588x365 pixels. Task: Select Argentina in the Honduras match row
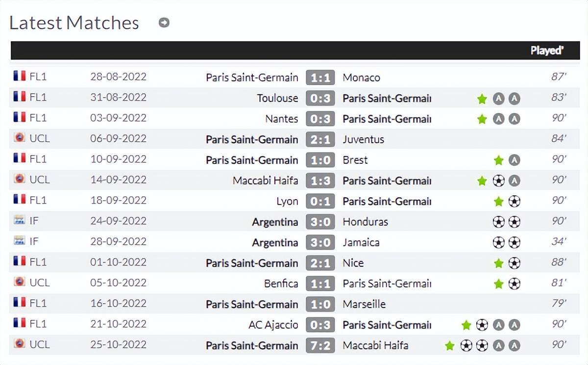click(275, 222)
